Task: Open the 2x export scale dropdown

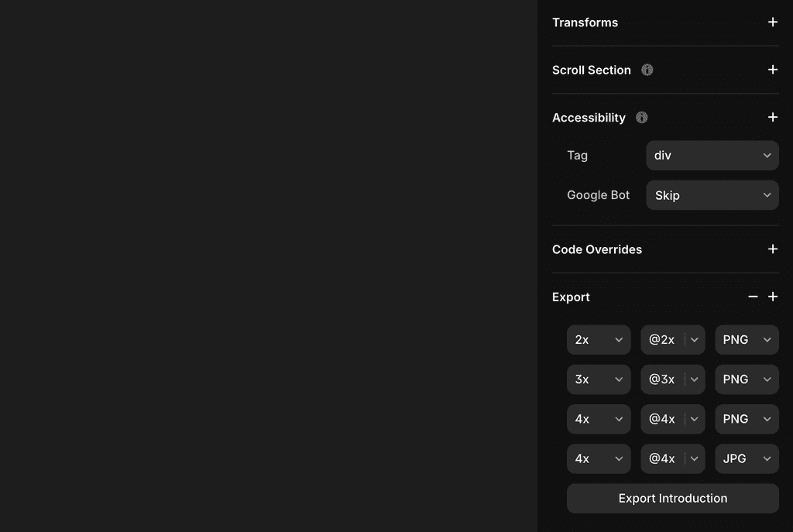Action: [x=598, y=339]
